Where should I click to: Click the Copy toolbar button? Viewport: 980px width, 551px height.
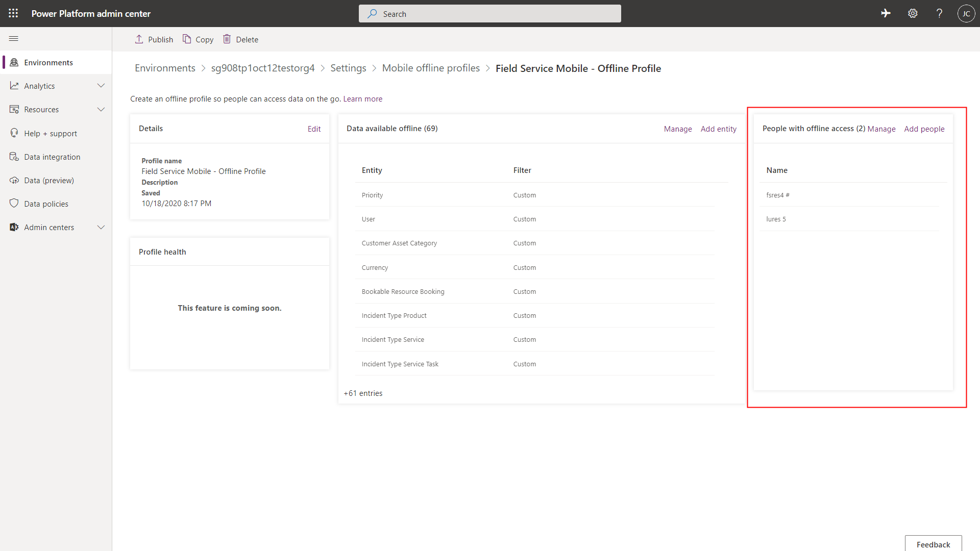coord(198,39)
